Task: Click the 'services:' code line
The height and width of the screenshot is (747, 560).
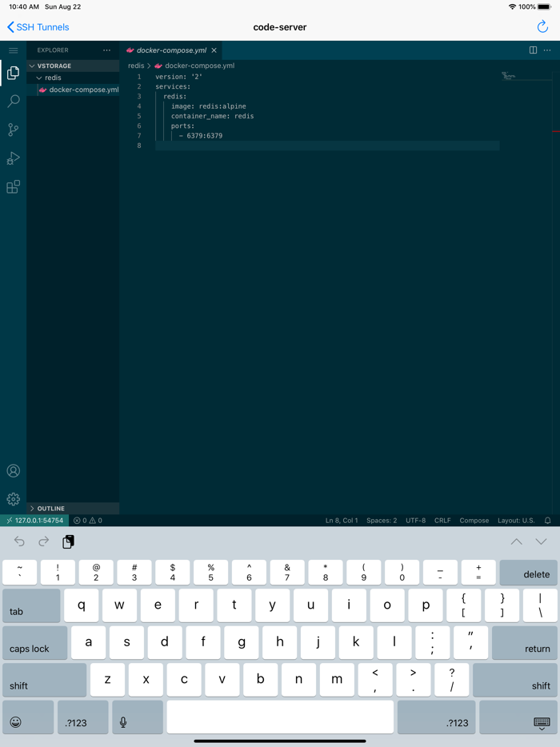Action: pyautogui.click(x=173, y=86)
